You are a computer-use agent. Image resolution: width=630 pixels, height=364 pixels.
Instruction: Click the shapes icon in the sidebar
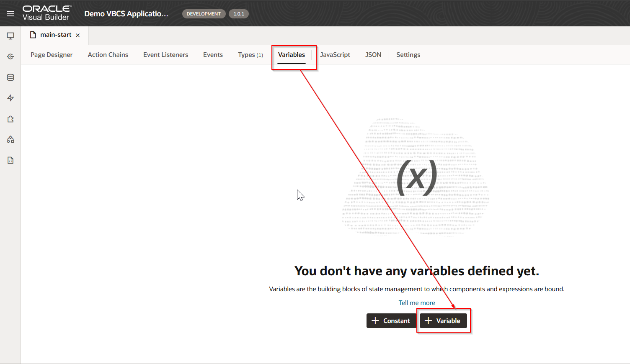coord(10,139)
